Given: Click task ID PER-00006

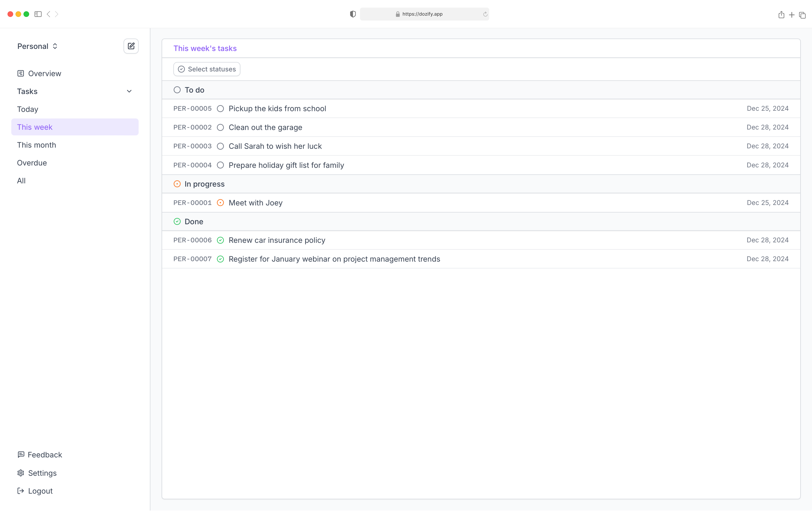Looking at the screenshot, I should click(193, 240).
